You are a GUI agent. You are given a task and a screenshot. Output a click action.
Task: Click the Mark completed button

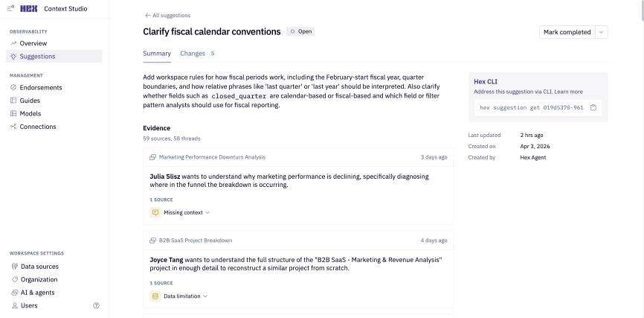tap(567, 32)
